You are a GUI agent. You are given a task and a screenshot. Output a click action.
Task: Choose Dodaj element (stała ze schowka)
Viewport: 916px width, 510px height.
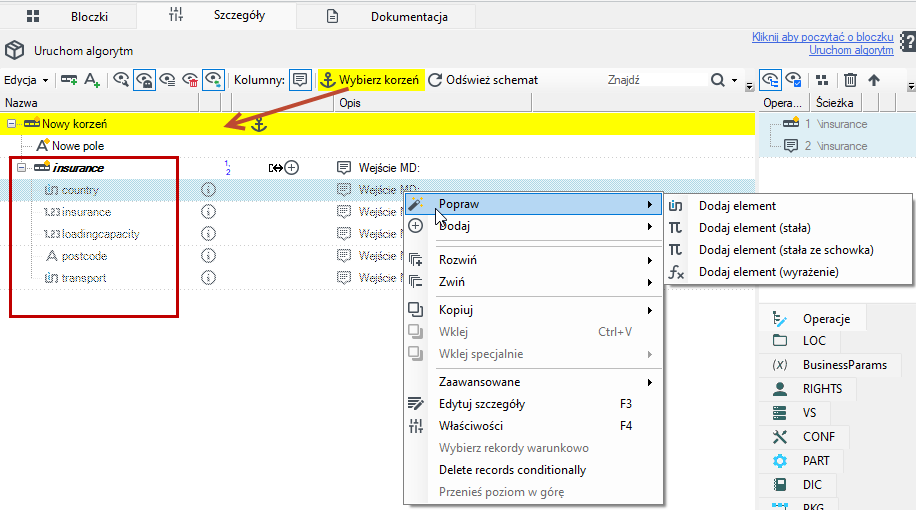(789, 250)
